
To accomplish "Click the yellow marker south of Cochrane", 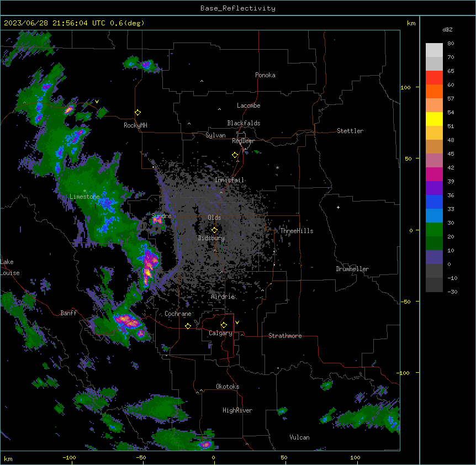I will (188, 326).
